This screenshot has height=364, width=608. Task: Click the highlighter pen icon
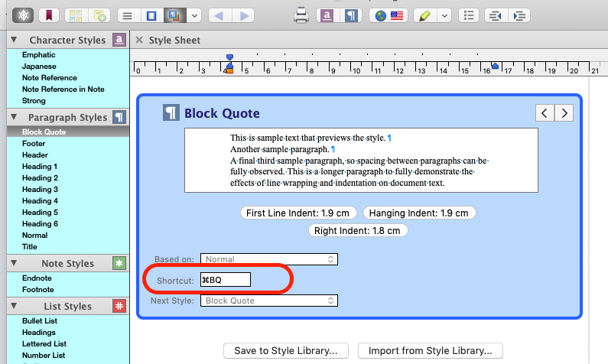click(424, 15)
